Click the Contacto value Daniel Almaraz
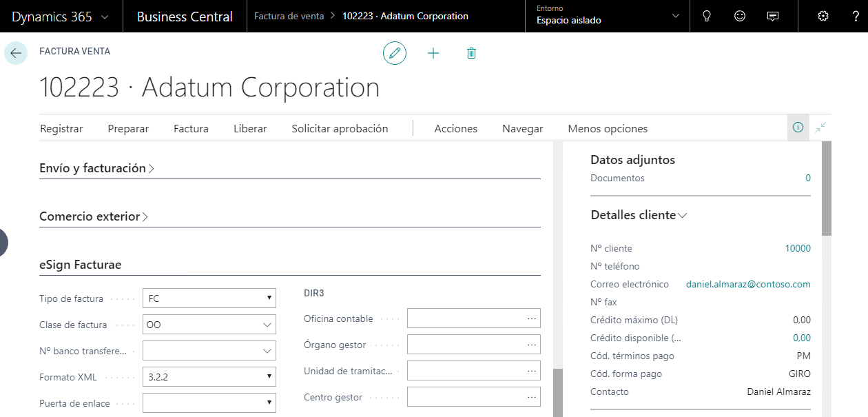 click(779, 391)
